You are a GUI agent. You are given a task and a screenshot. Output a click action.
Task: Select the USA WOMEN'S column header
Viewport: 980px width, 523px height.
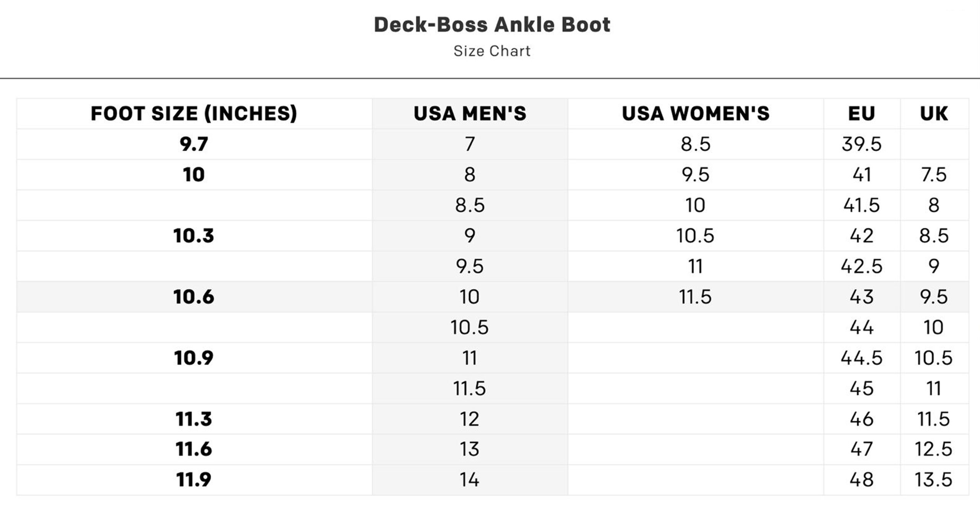695,113
